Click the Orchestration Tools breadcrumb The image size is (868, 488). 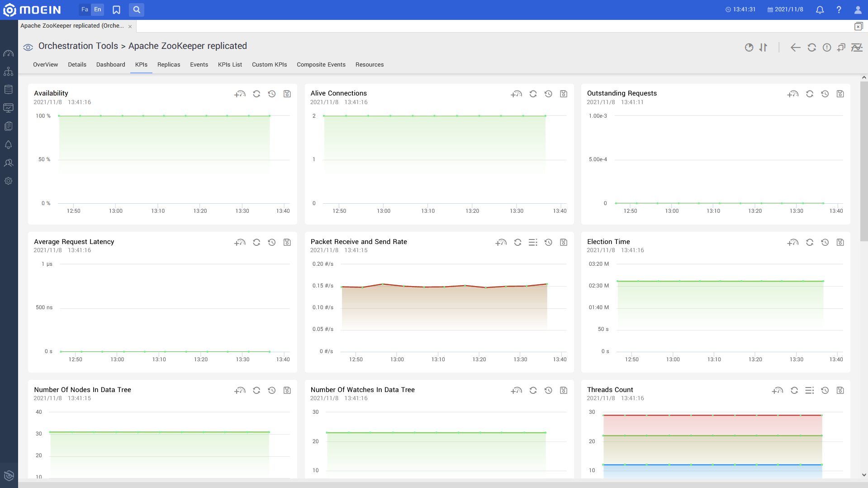pyautogui.click(x=78, y=46)
